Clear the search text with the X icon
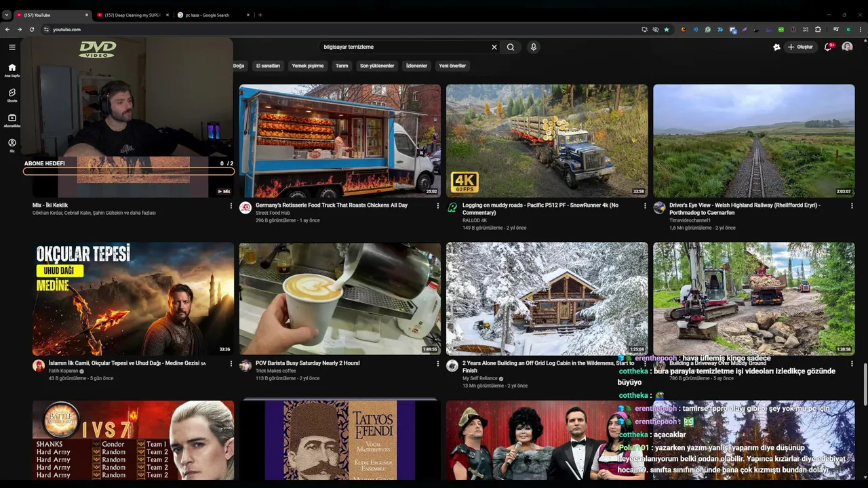 tap(494, 47)
